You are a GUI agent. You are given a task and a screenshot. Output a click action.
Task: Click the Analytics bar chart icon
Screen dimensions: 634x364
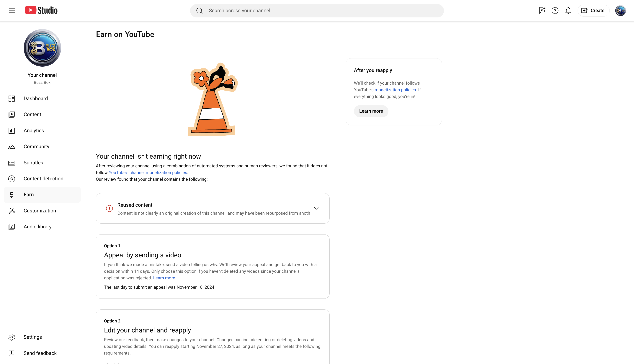[12, 130]
